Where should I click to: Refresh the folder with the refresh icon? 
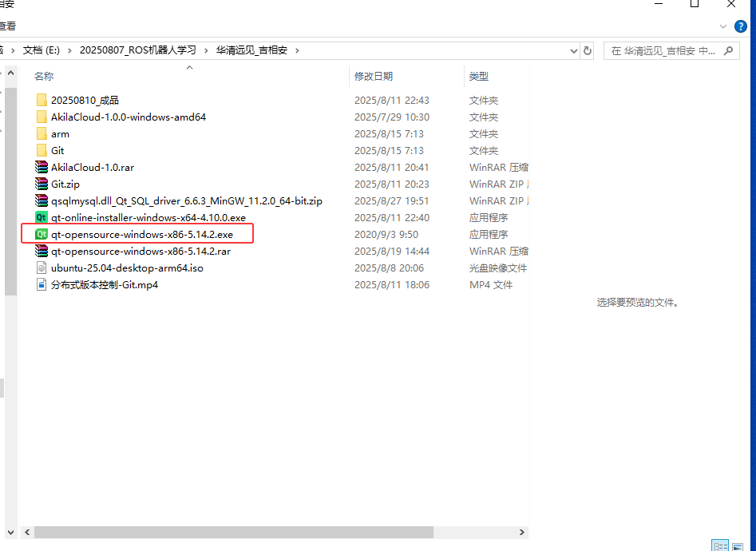588,50
